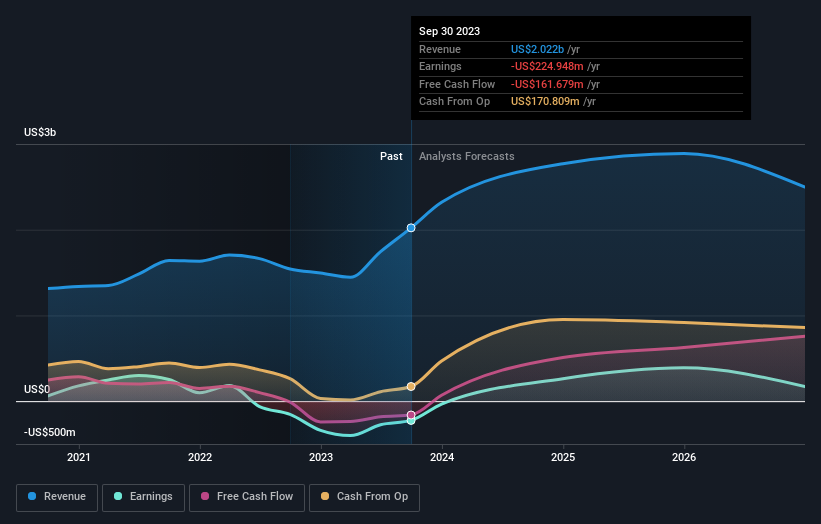821x524 pixels.
Task: Click the Sep 30 2023 tooltip date
Action: coord(449,31)
